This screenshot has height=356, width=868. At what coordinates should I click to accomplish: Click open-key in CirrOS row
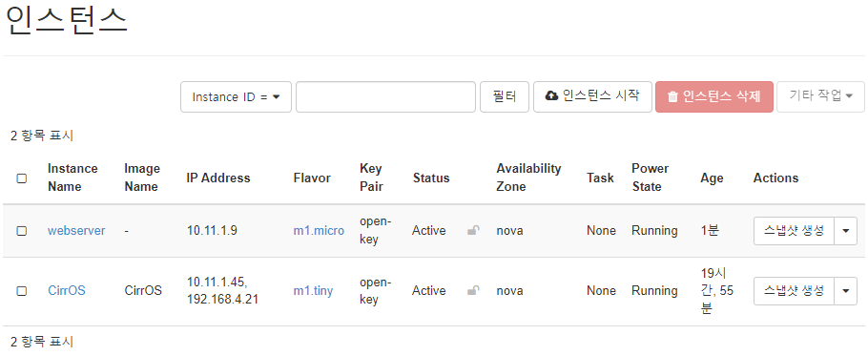coord(375,291)
